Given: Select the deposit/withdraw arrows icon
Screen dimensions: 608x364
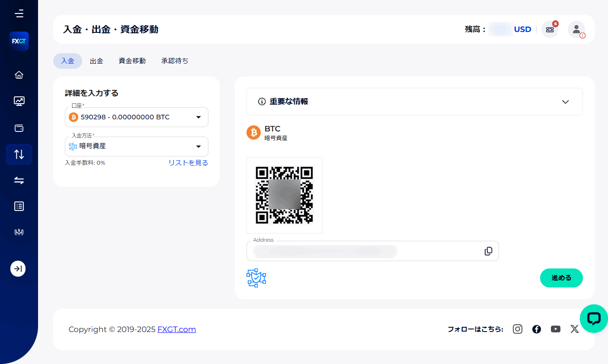Looking at the screenshot, I should (x=19, y=154).
